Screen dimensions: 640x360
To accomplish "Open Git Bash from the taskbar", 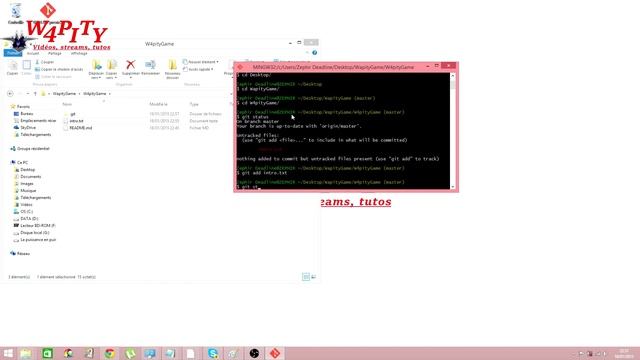I will tap(275, 353).
